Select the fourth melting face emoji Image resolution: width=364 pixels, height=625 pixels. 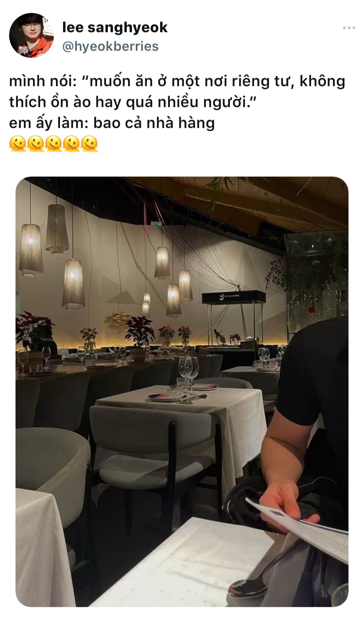[71, 144]
